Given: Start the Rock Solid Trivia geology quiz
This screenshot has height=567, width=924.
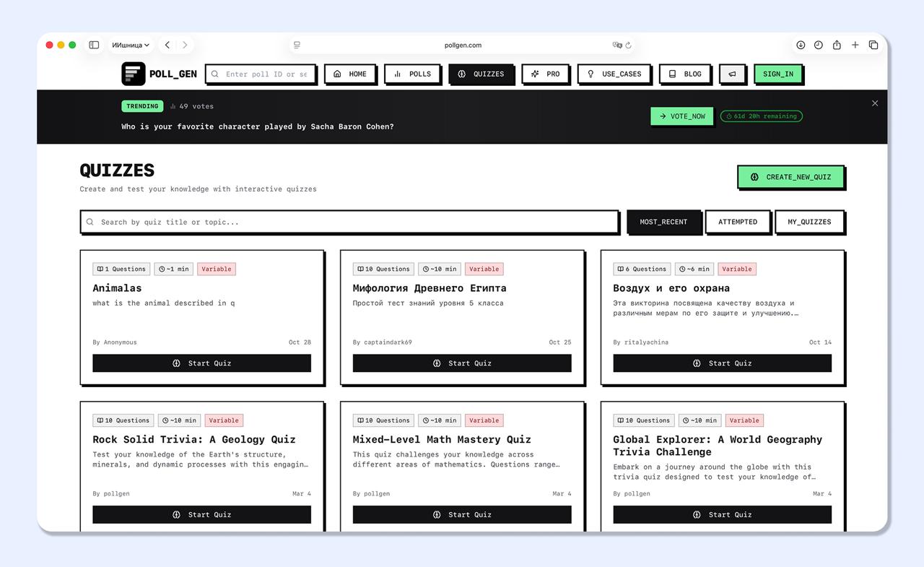Looking at the screenshot, I should (201, 514).
